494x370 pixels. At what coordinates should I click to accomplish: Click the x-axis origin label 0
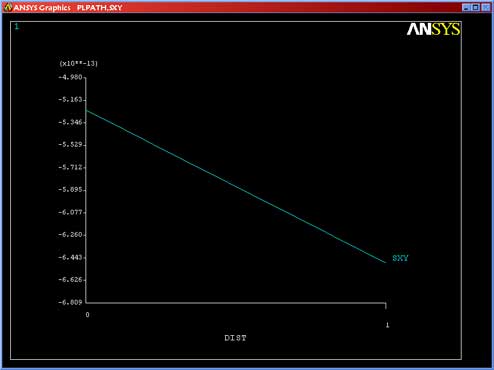click(x=87, y=315)
